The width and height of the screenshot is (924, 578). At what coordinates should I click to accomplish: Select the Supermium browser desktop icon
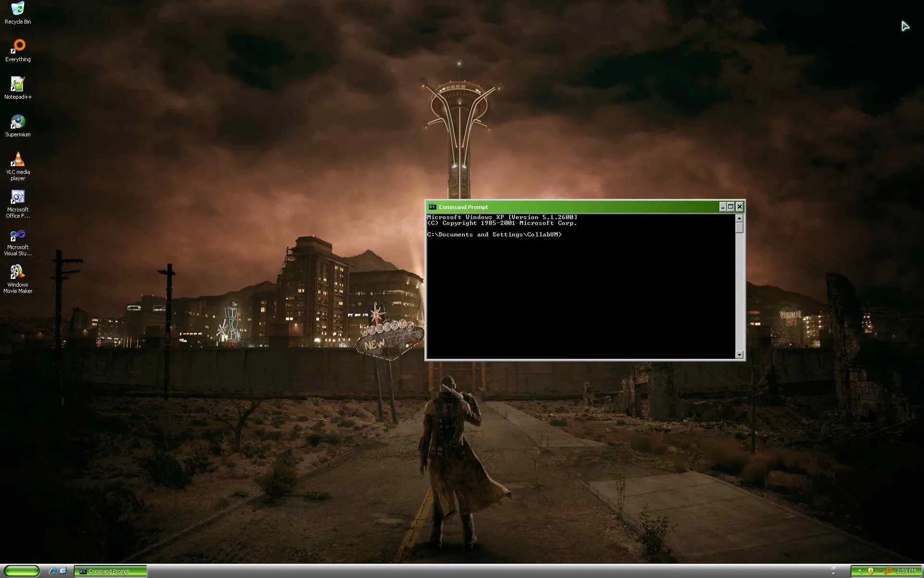(18, 122)
